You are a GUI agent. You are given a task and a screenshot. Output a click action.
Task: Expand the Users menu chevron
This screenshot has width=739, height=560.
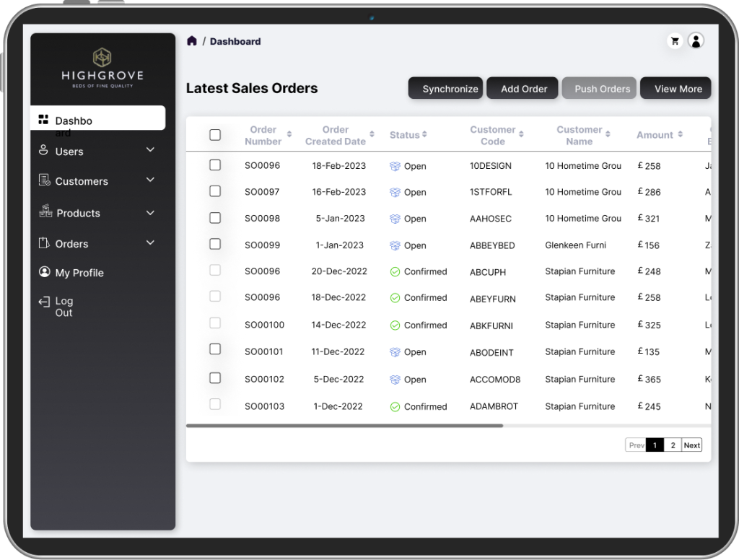(150, 150)
